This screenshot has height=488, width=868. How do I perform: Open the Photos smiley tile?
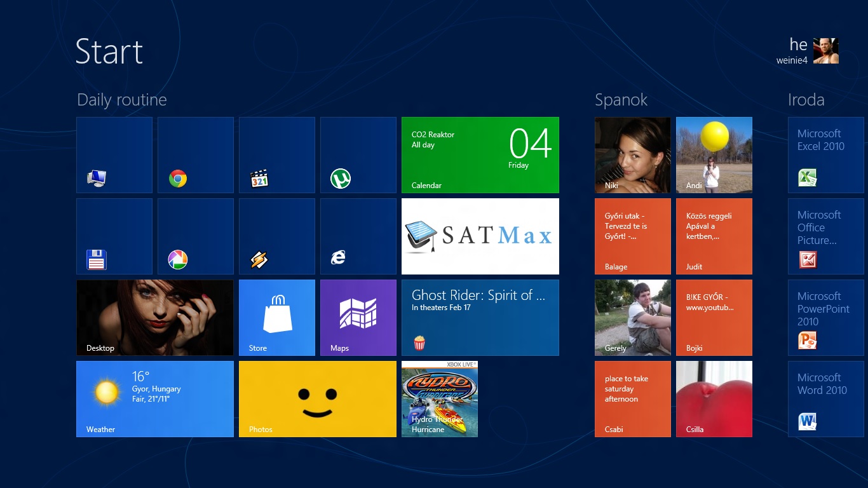[318, 399]
